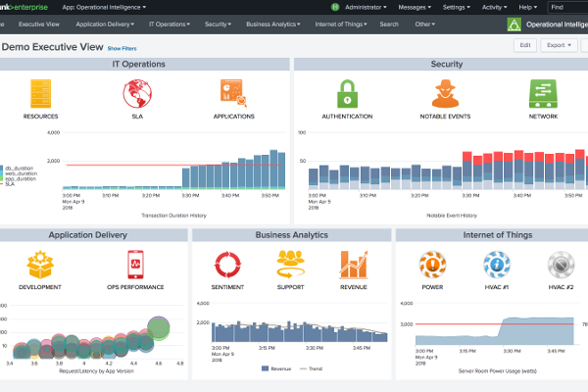The width and height of the screenshot is (588, 392).
Task: Open the SLA globe icon
Action: (x=138, y=93)
